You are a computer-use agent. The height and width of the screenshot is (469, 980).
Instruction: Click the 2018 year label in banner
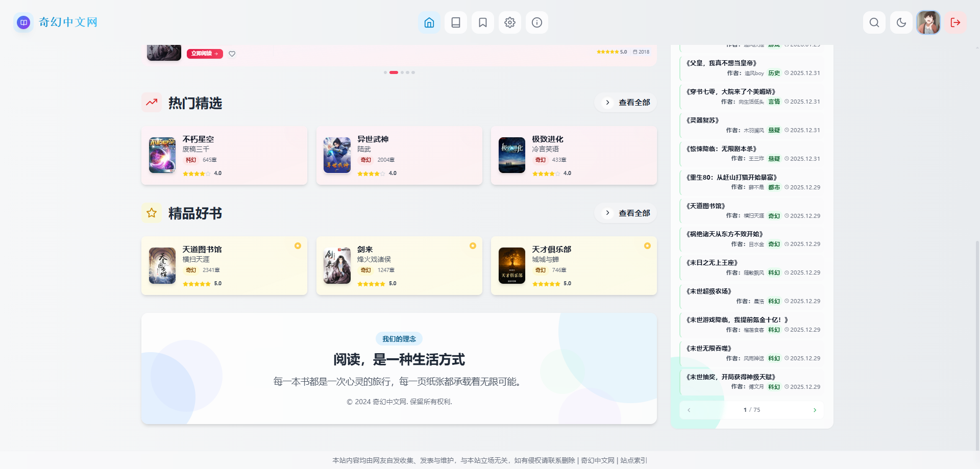coord(641,52)
